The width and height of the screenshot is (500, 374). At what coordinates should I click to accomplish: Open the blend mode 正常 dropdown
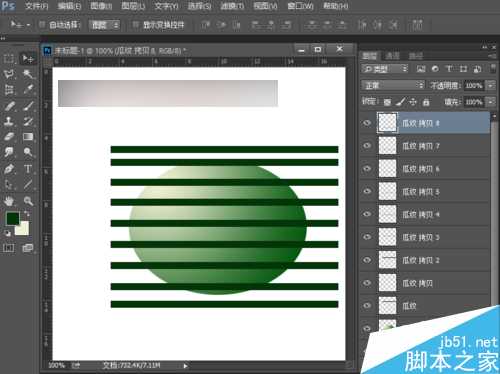[393, 85]
